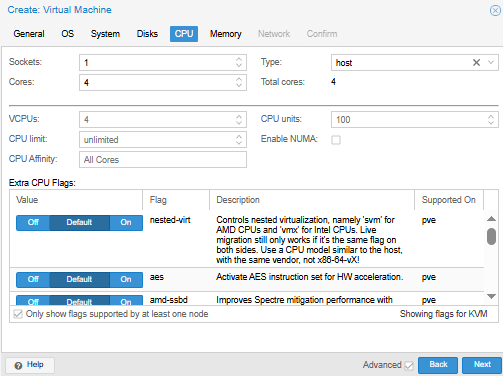Focus the CPU Affinity field

[163, 160]
